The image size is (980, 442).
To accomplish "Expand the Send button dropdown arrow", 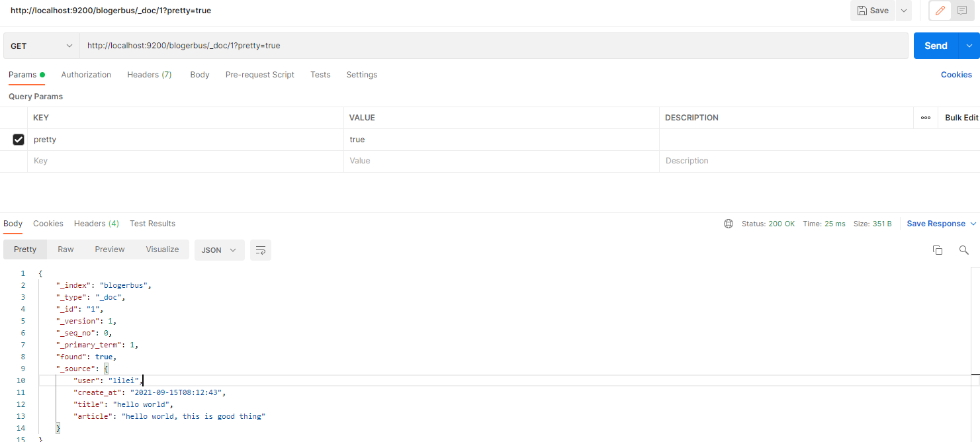I will click(x=969, y=46).
